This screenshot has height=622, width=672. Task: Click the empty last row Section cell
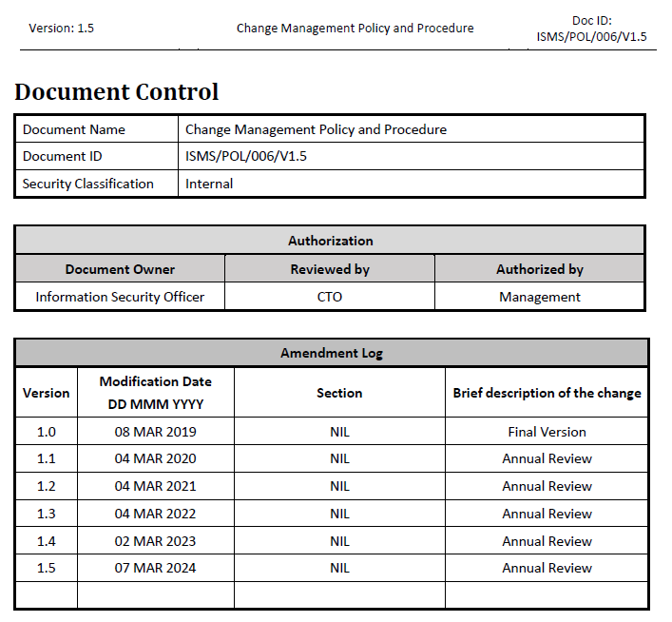tap(339, 595)
